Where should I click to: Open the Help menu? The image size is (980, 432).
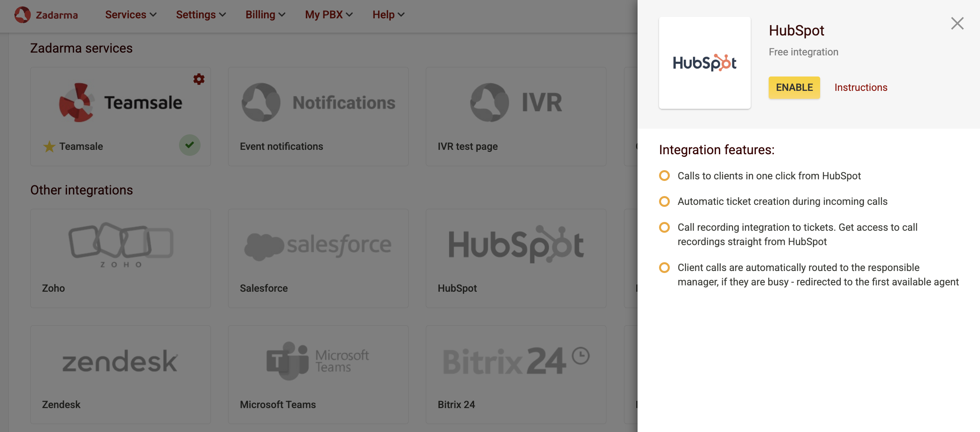(388, 15)
